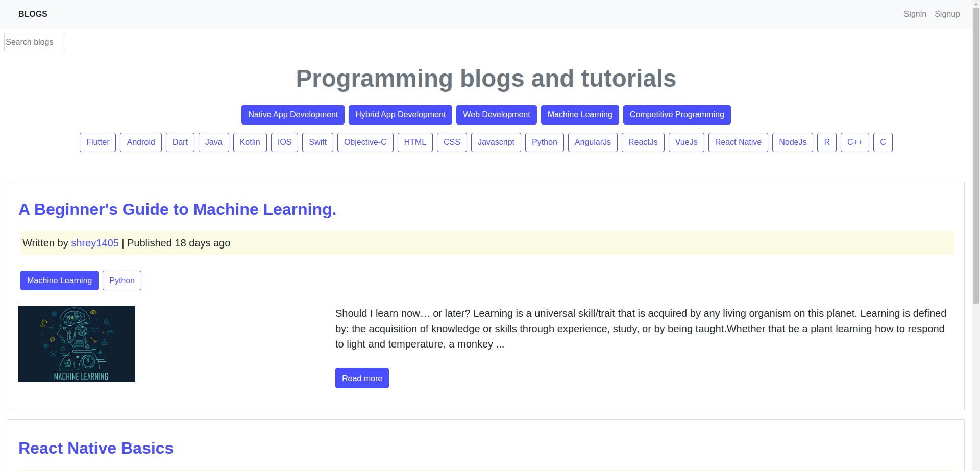
Task: Go to the Signin page
Action: coord(915,14)
